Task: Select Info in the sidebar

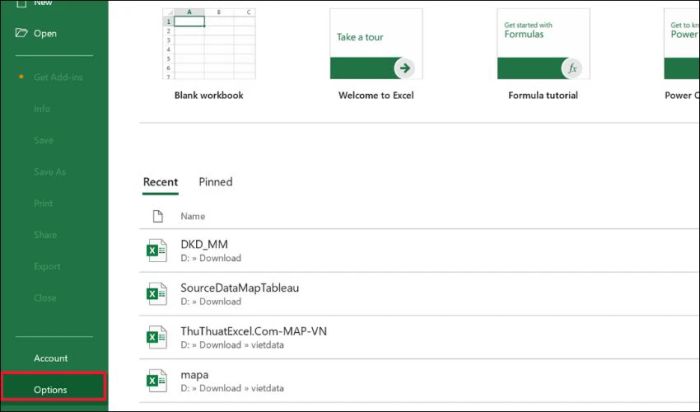Action: coord(42,109)
